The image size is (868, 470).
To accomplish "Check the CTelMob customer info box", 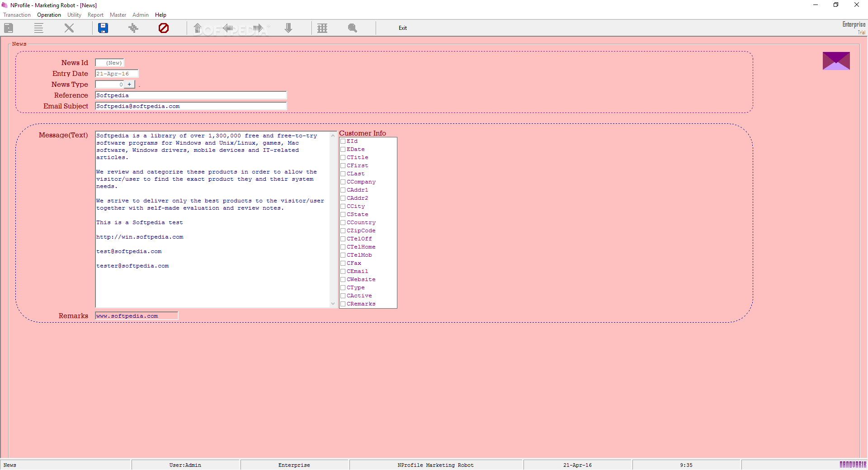I will [x=343, y=255].
